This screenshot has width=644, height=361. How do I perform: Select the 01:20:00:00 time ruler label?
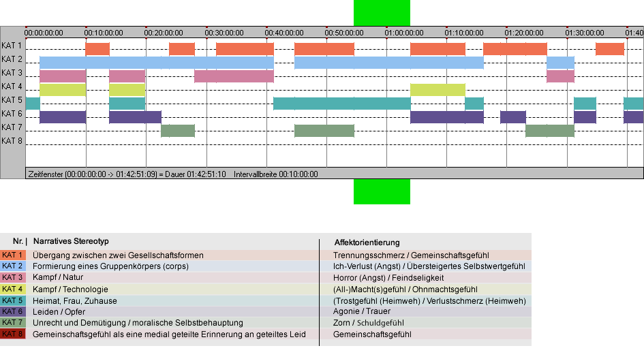pyautogui.click(x=524, y=33)
